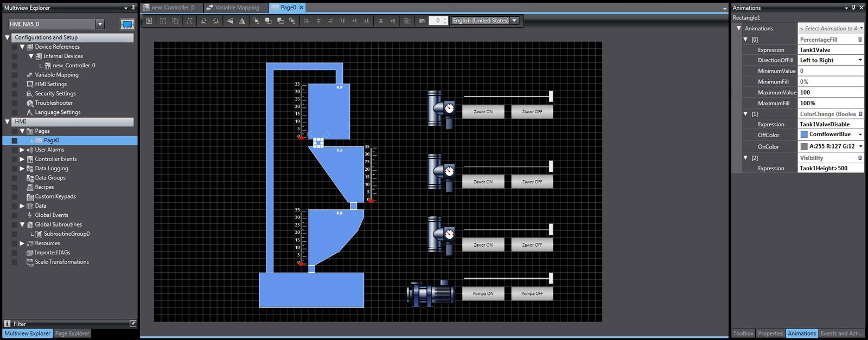Expand the Controller Events node
Image resolution: width=868 pixels, height=340 pixels.
22,159
